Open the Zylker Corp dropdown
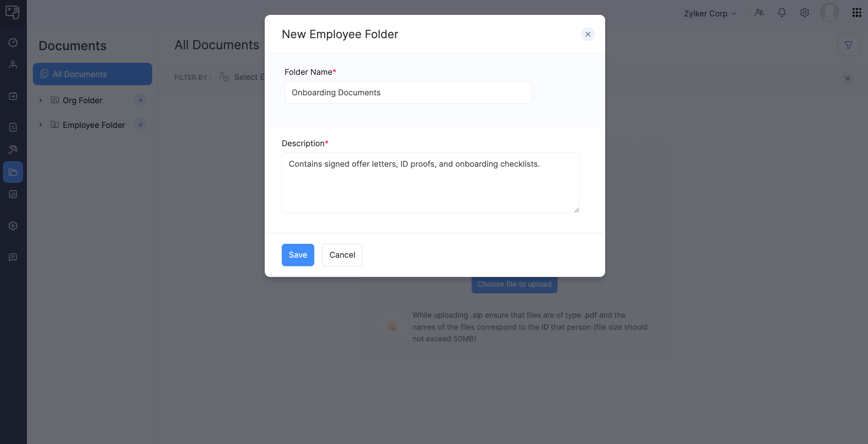Viewport: 868px width, 444px height. 709,14
